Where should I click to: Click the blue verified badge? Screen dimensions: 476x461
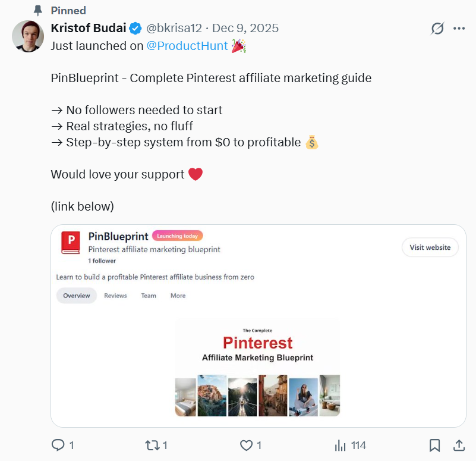coord(135,29)
